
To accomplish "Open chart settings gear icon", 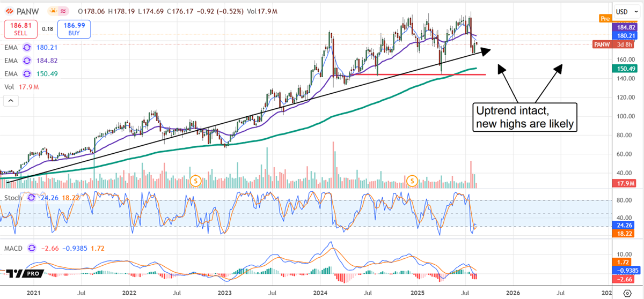I will coord(628,293).
